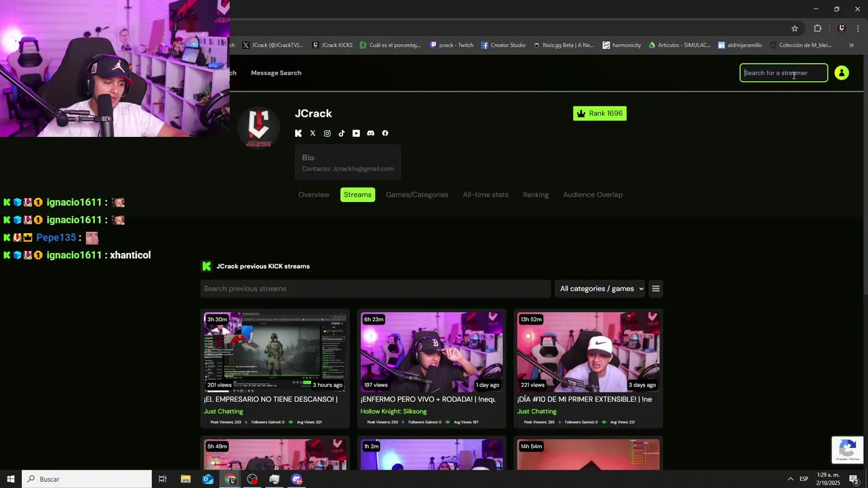
Task: Open the Chrome profile avatar
Action: [x=842, y=28]
